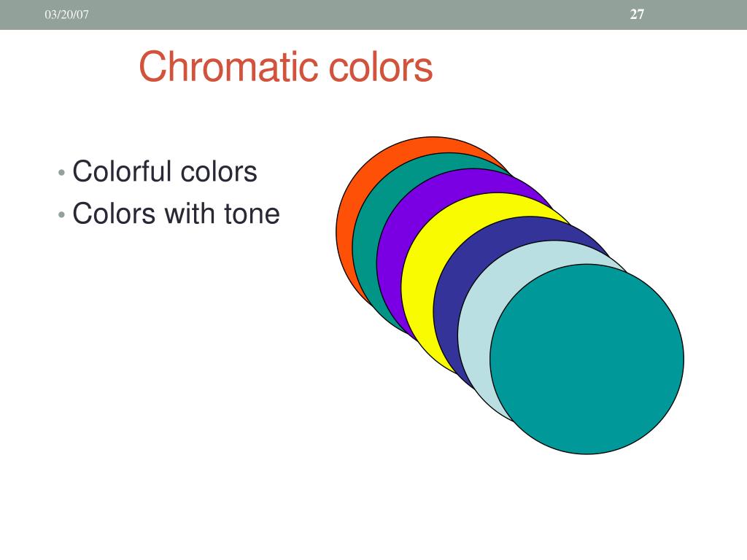The width and height of the screenshot is (747, 560).
Task: Select the 'Colorful colors' bullet text
Action: (164, 171)
